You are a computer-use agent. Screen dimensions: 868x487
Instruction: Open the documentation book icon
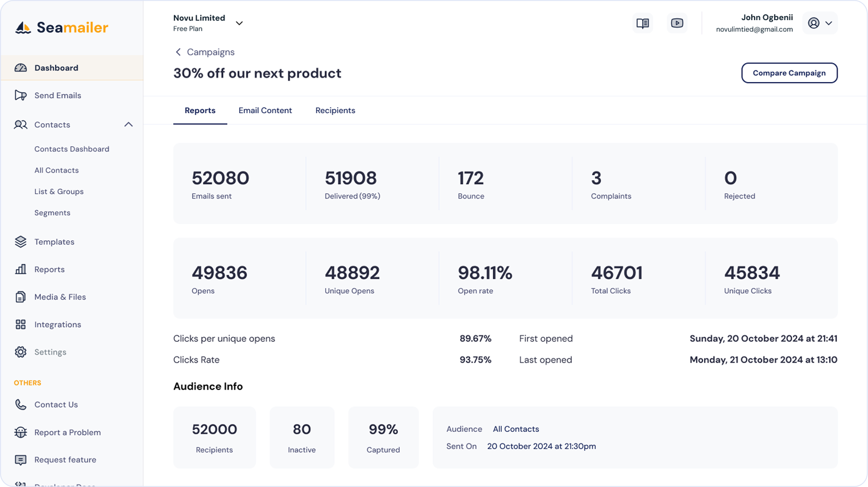tap(643, 24)
